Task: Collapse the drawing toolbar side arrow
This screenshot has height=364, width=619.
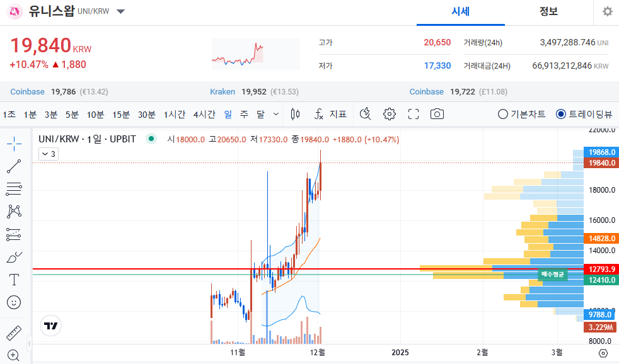Action: pos(29,343)
